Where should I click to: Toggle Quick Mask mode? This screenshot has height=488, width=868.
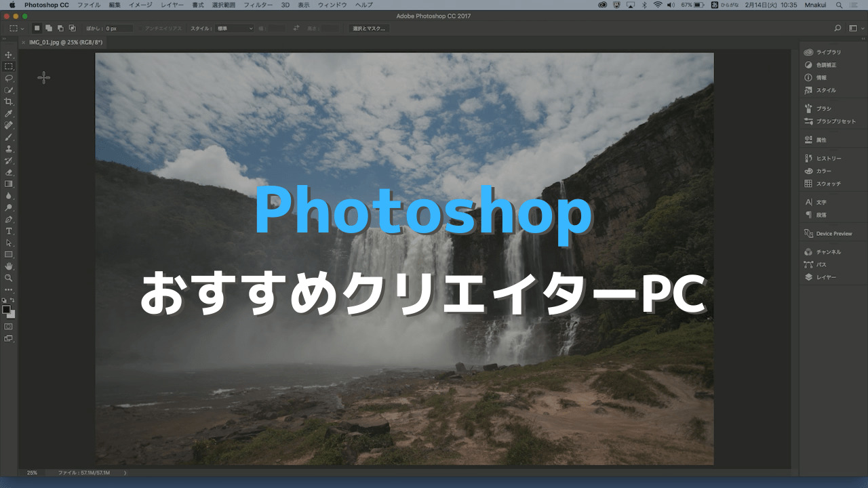pyautogui.click(x=9, y=327)
